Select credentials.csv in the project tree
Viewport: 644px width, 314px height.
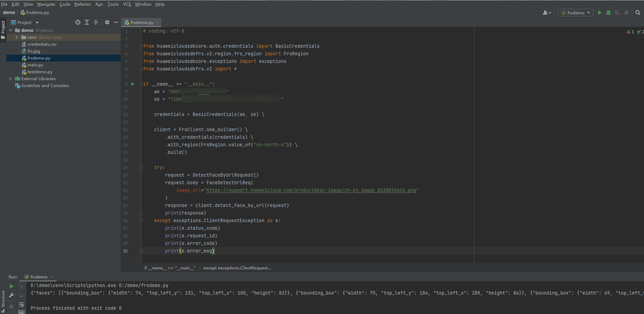tap(42, 44)
